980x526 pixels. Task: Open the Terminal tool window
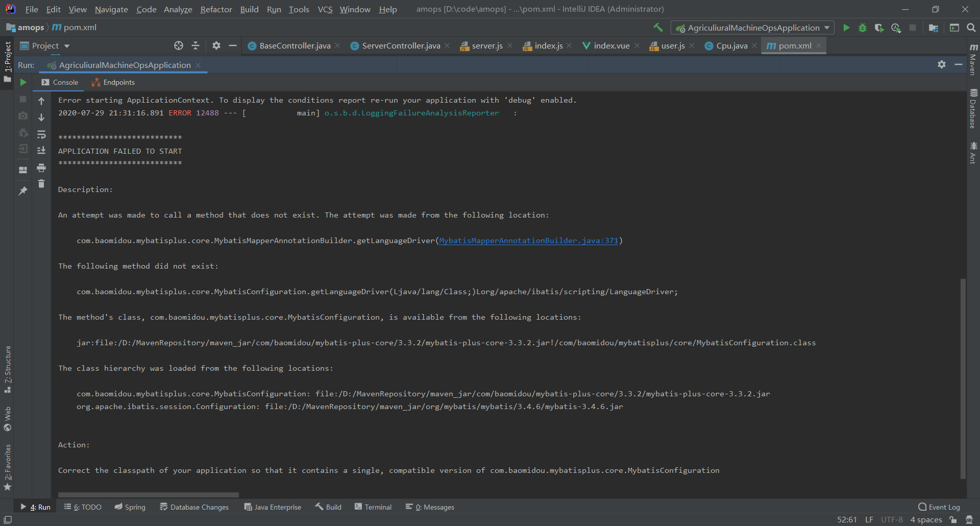[x=373, y=507]
